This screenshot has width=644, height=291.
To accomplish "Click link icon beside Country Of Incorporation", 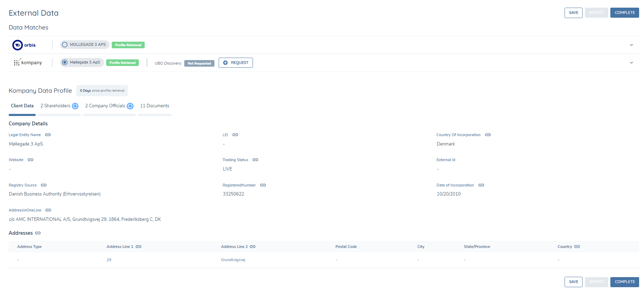I will pyautogui.click(x=488, y=135).
